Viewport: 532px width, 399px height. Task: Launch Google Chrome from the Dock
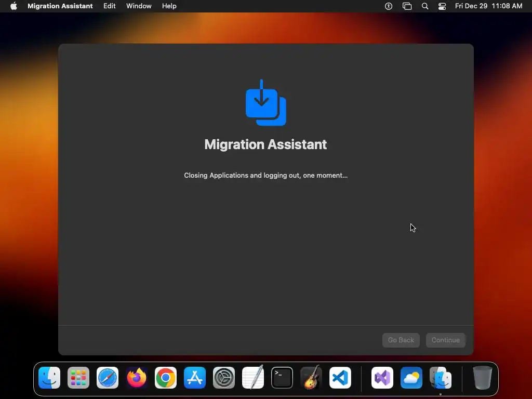coord(166,378)
